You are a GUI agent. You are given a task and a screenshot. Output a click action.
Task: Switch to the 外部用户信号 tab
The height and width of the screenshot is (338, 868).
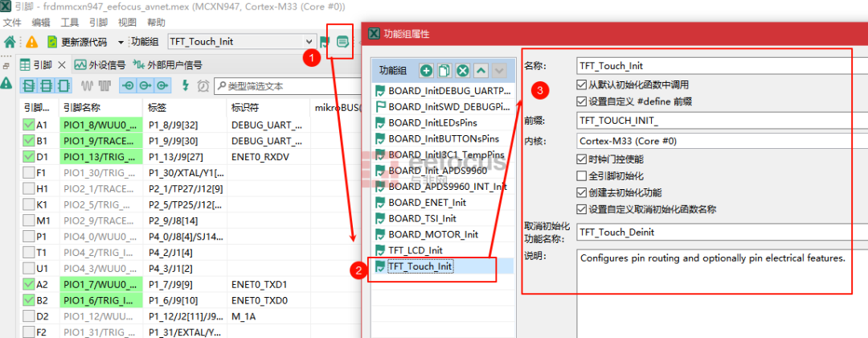coord(167,65)
